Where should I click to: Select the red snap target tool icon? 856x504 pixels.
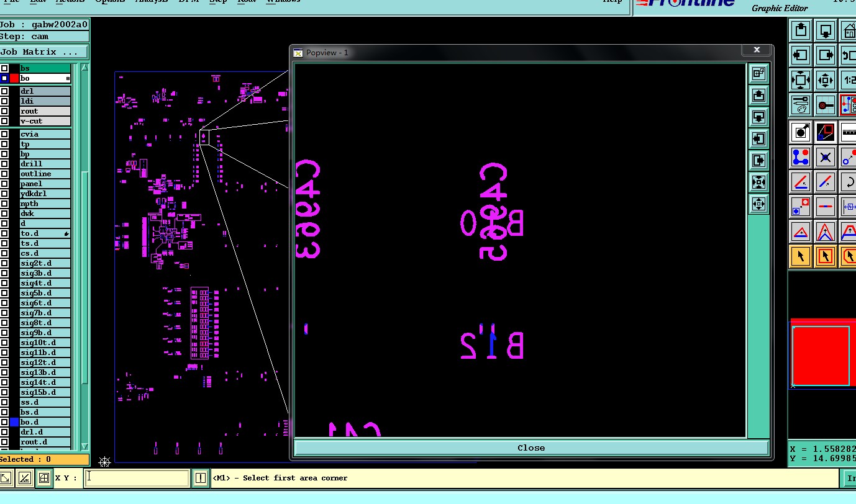pyautogui.click(x=826, y=105)
